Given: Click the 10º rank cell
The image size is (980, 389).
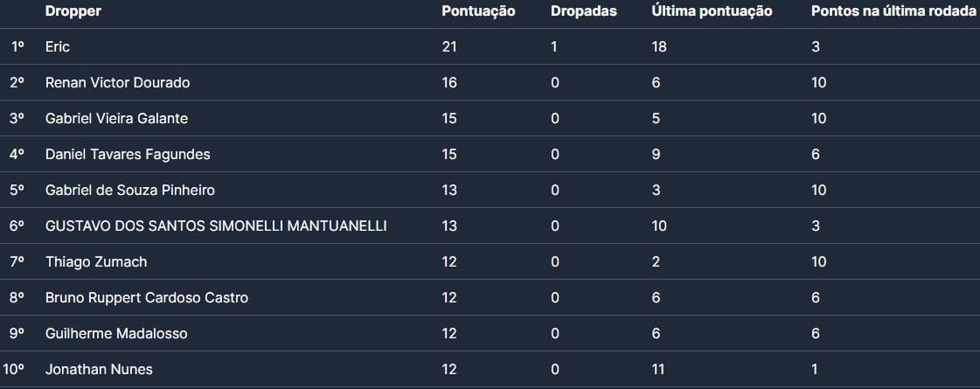Looking at the screenshot, I should [x=17, y=369].
